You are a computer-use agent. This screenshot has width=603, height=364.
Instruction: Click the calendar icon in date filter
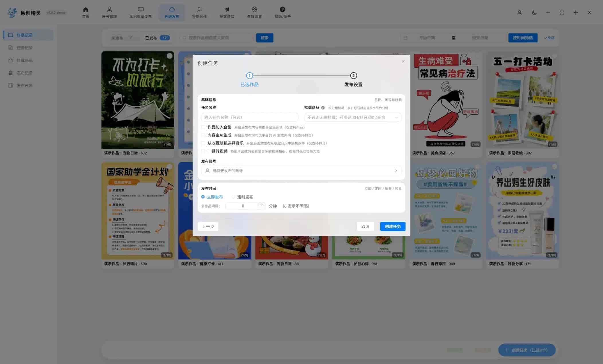coord(405,38)
